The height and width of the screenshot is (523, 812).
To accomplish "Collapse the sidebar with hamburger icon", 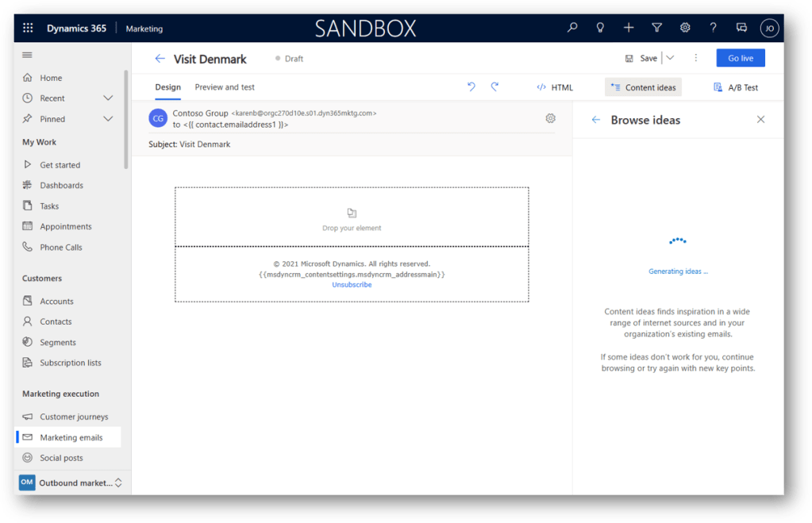I will [28, 55].
